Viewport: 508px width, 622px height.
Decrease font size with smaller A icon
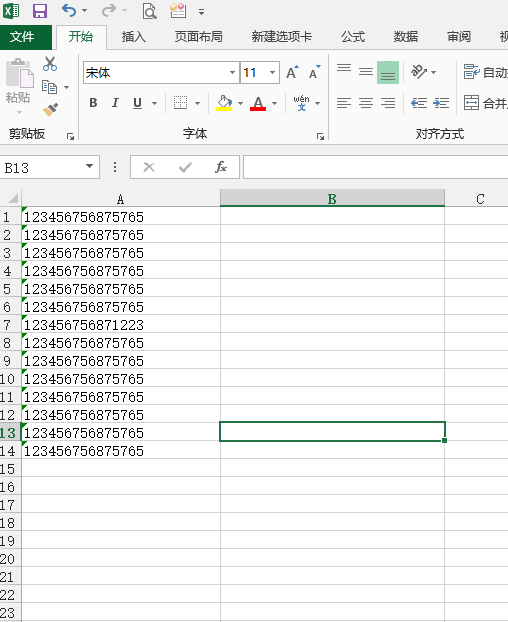pyautogui.click(x=314, y=72)
